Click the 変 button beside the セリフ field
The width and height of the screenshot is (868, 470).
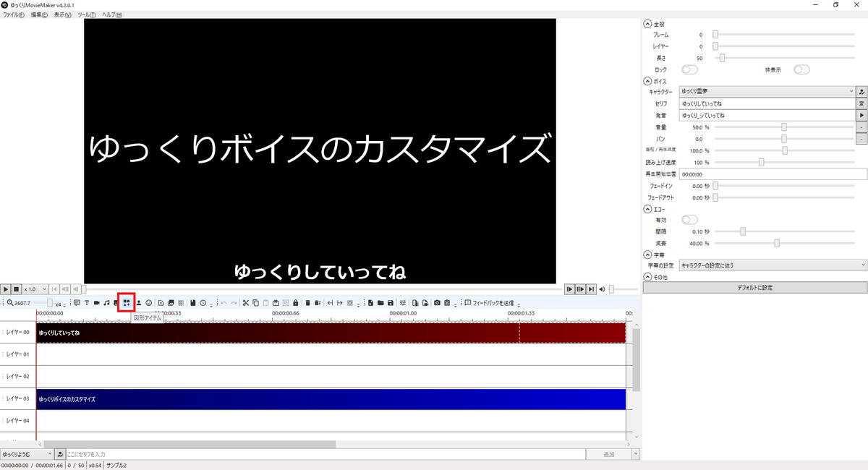[x=862, y=104]
